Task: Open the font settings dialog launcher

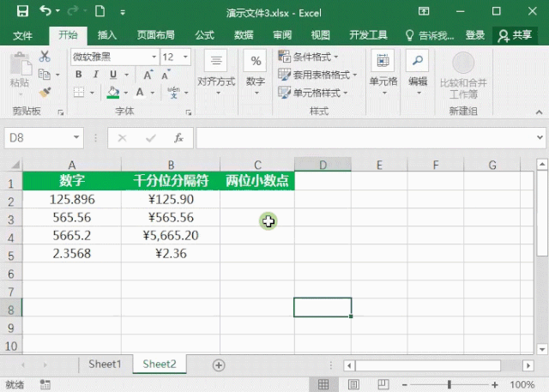Action: click(189, 112)
